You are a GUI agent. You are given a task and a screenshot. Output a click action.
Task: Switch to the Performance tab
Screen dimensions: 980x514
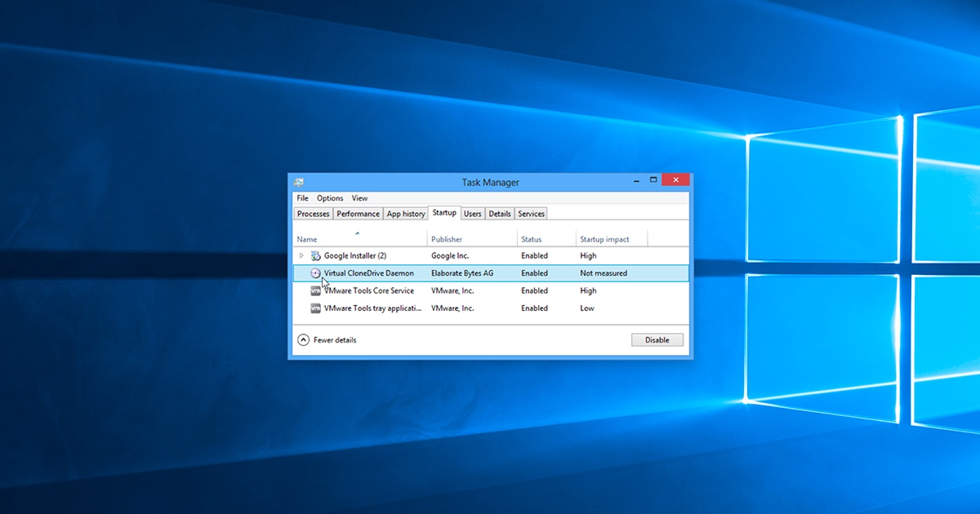358,214
